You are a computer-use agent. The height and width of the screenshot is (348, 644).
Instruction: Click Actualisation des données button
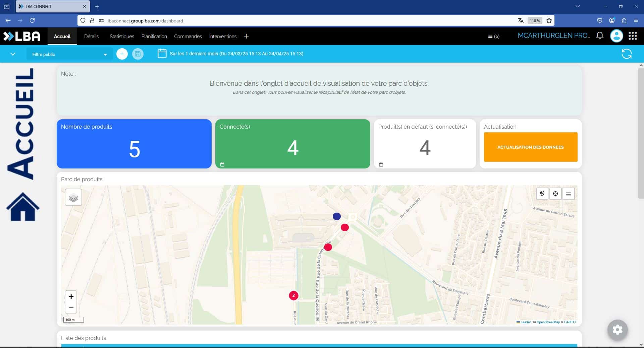(x=530, y=147)
